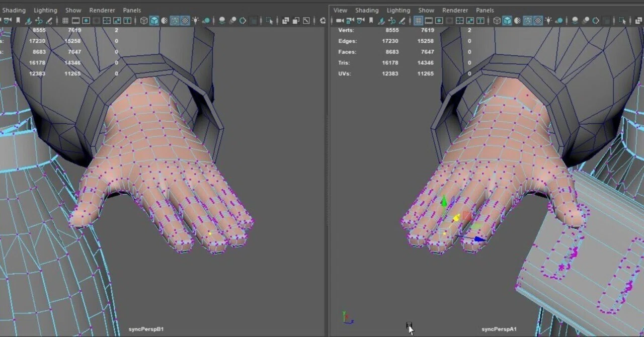
Task: Click Multisample Anti-aliasing icon in right viewport
Action: 596,21
